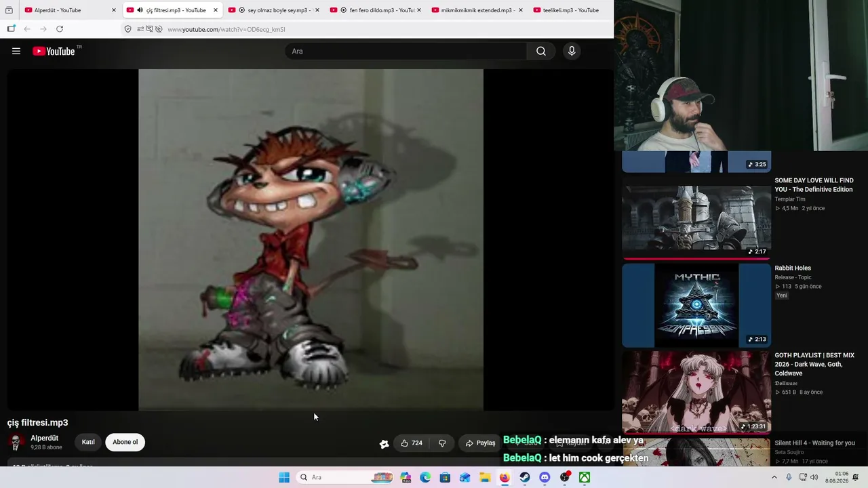Click the video title çiş filtresi.mp3
Viewport: 868px width, 488px height.
pos(38,422)
